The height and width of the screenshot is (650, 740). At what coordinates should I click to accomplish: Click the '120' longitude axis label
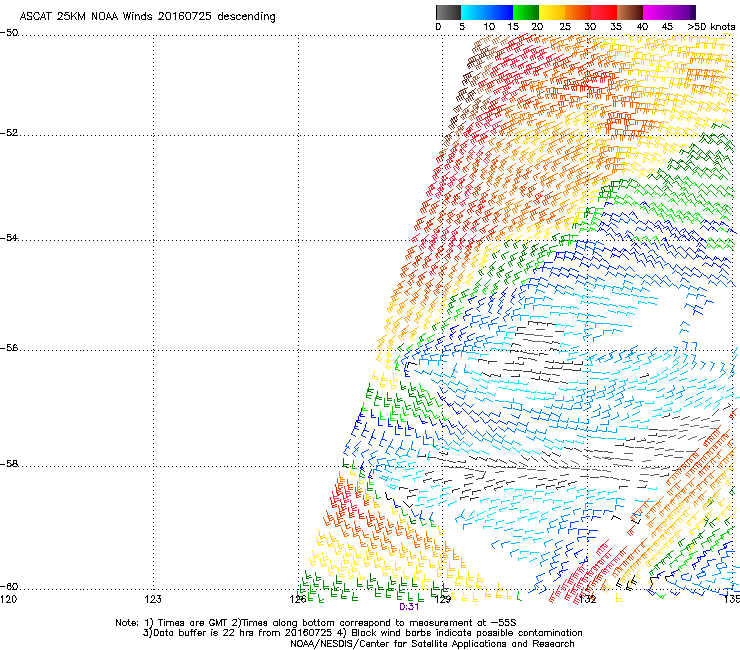[x=8, y=599]
